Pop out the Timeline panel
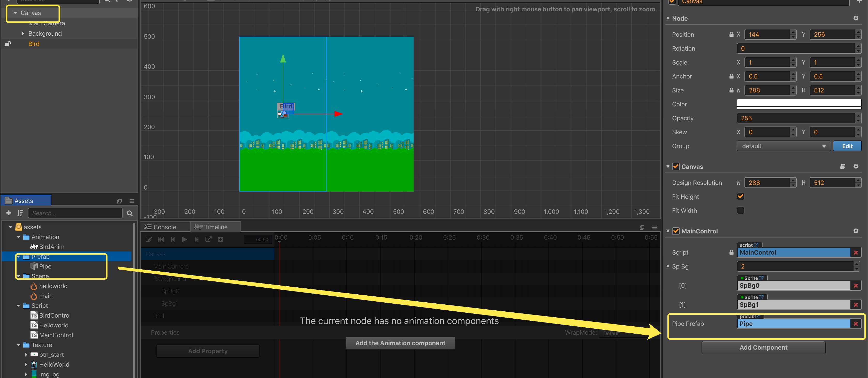 tap(642, 227)
